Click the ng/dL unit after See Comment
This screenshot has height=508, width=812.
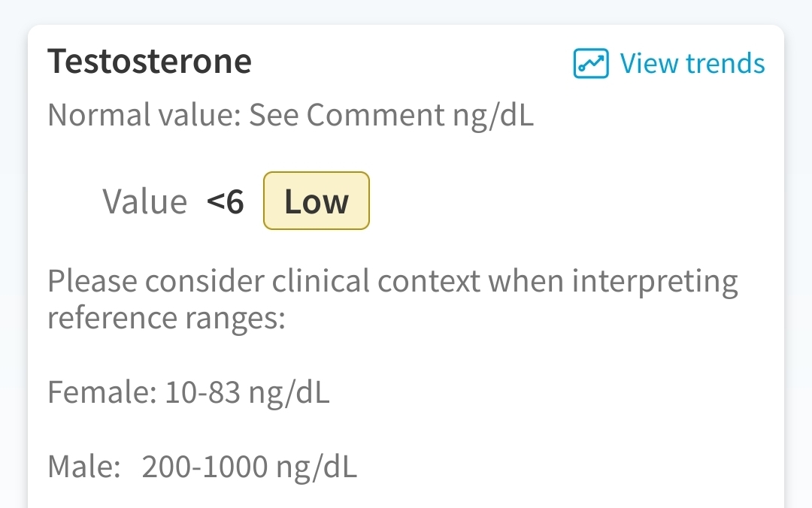(x=493, y=116)
